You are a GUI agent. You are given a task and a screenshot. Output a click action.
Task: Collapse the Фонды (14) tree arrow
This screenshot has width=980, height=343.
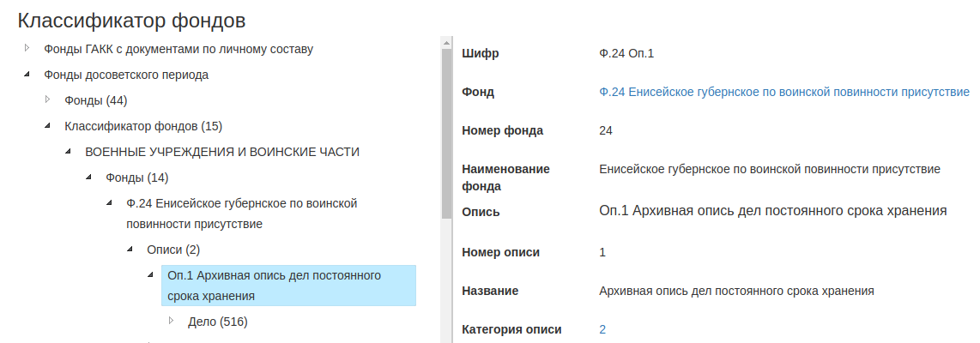click(x=88, y=178)
